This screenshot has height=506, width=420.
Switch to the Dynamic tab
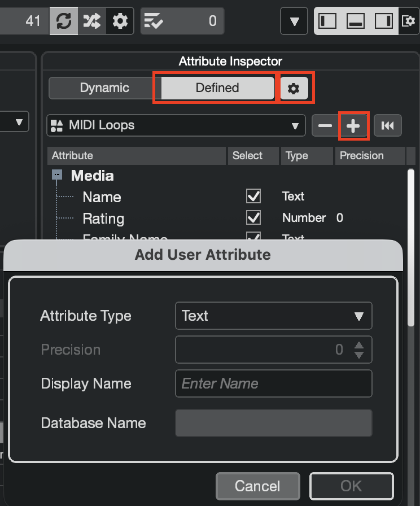pyautogui.click(x=104, y=88)
